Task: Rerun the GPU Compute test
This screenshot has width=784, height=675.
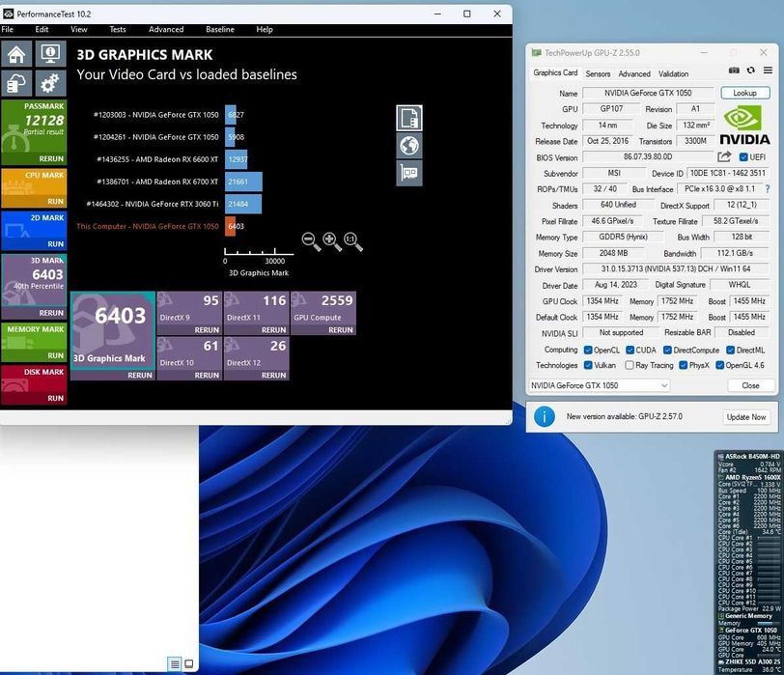Action: click(x=341, y=330)
